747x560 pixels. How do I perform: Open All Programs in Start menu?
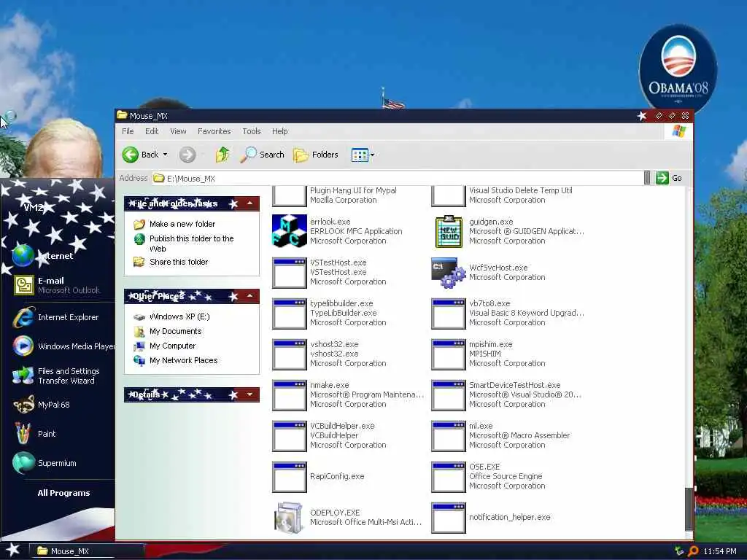coord(64,493)
